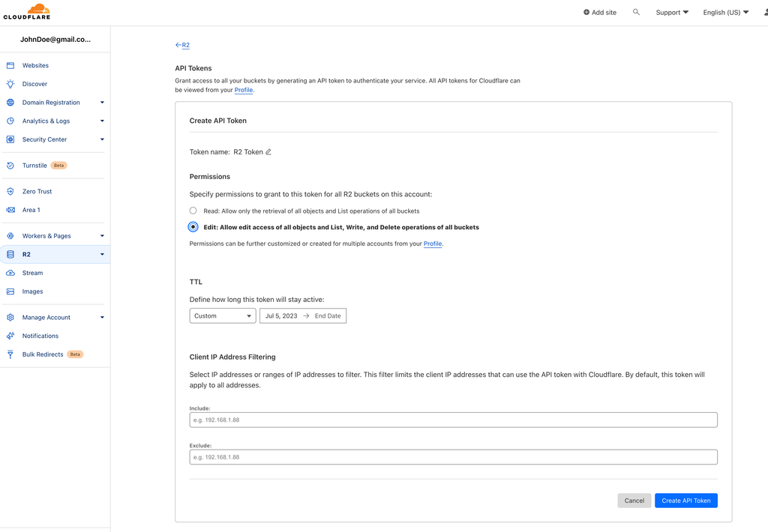The height and width of the screenshot is (532, 768).
Task: Select the Zero Trust sidebar icon
Action: click(10, 191)
